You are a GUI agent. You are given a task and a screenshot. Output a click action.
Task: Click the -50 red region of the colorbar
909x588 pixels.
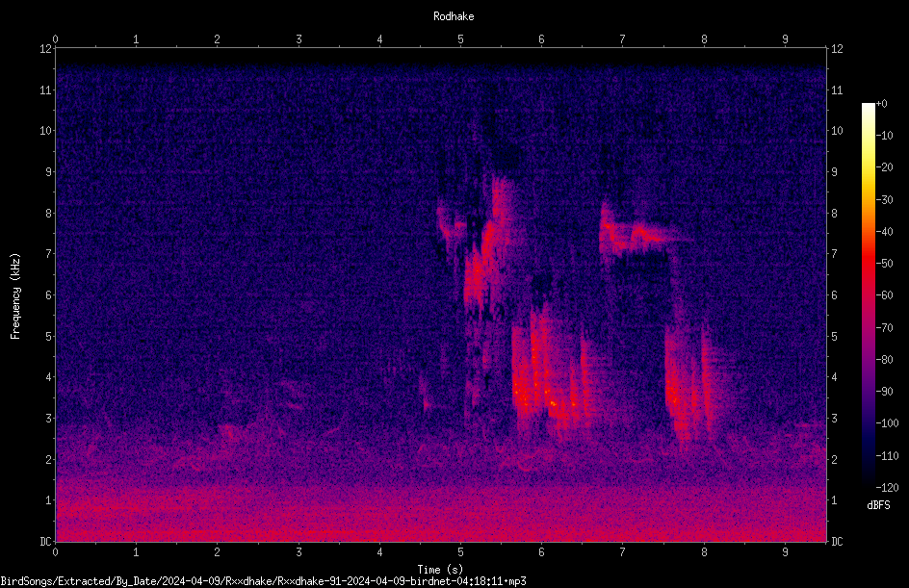[868, 264]
